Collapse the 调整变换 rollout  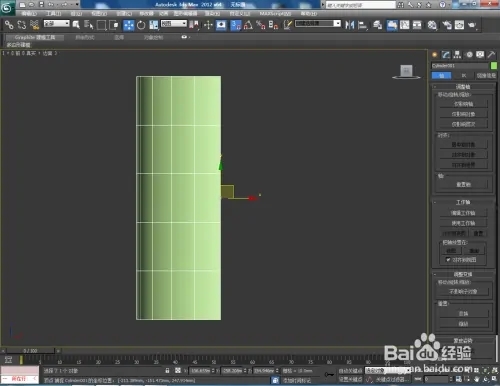point(463,274)
